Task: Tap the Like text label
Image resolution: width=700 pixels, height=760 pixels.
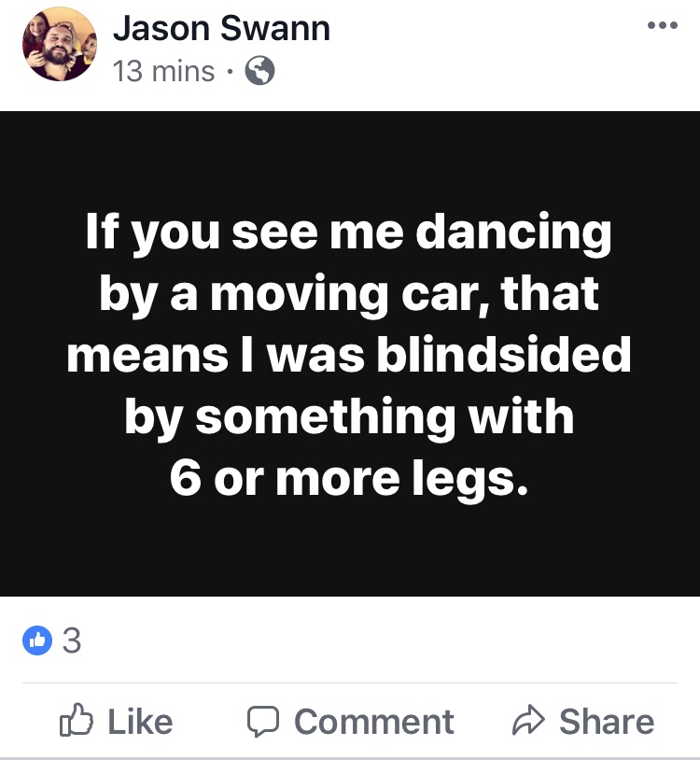Action: [x=140, y=722]
